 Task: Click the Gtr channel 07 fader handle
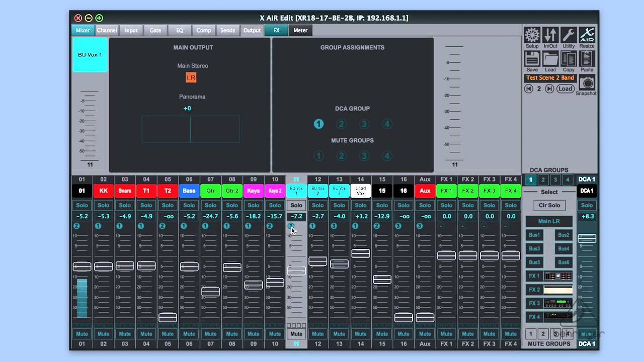pyautogui.click(x=210, y=292)
